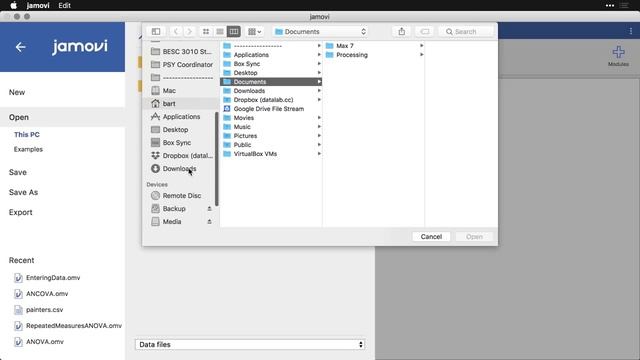Eject the Backup device
Image resolution: width=640 pixels, height=360 pixels.
tap(209, 209)
